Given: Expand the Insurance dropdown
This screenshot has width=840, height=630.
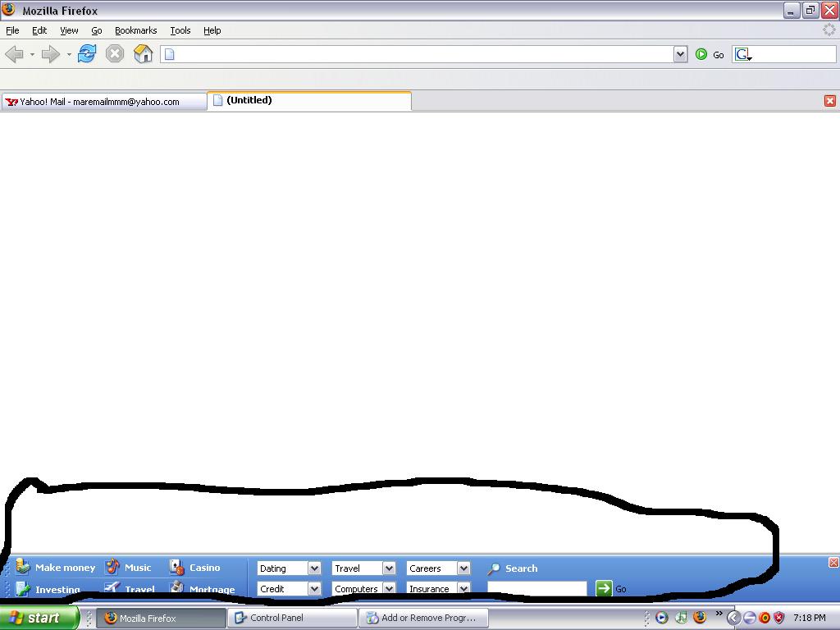Looking at the screenshot, I should [x=463, y=589].
